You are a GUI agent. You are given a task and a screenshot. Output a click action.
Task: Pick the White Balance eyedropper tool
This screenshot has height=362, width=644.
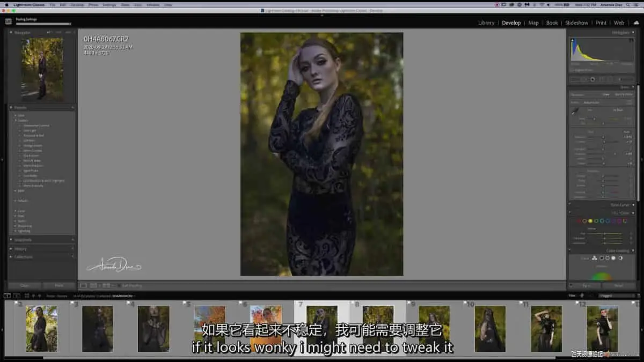pos(575,111)
